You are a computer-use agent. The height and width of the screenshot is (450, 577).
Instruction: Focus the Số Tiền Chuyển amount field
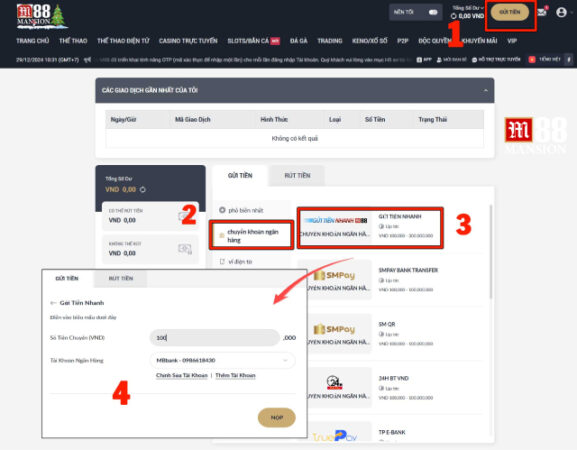pyautogui.click(x=215, y=337)
